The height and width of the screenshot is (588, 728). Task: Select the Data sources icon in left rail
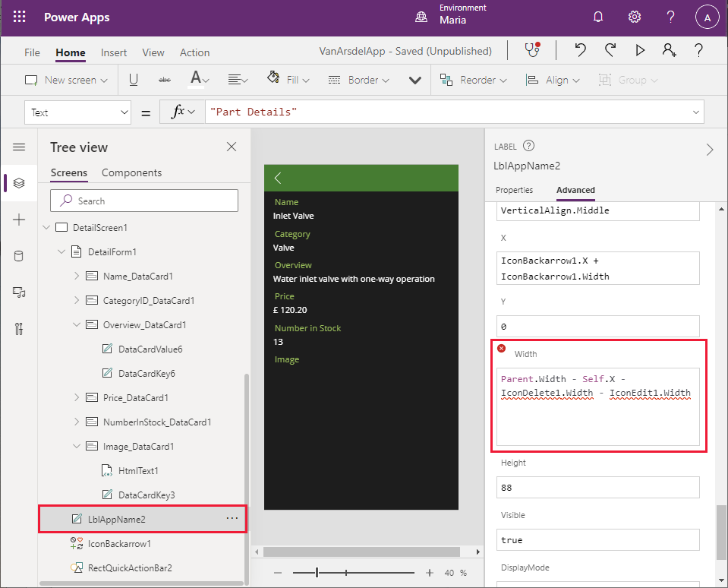tap(19, 256)
